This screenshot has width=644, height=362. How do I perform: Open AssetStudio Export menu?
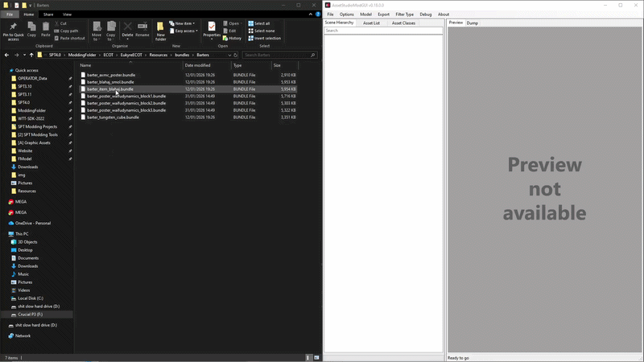click(384, 14)
